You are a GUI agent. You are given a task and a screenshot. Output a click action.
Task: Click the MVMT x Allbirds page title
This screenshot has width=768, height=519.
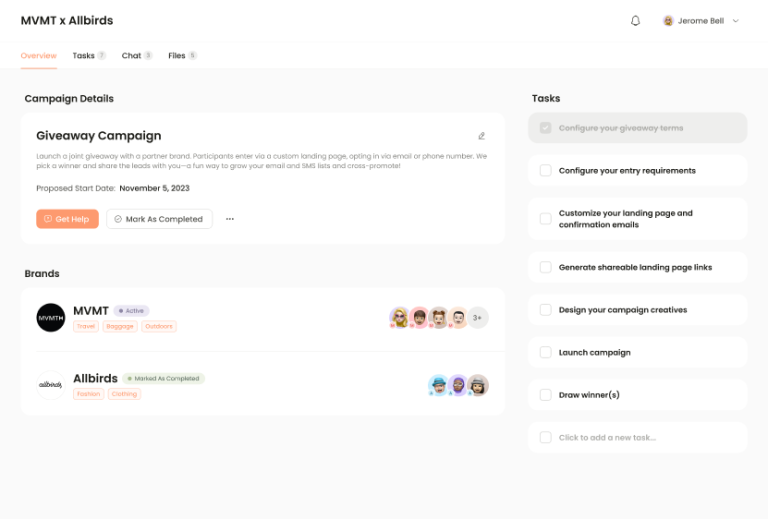pyautogui.click(x=67, y=21)
